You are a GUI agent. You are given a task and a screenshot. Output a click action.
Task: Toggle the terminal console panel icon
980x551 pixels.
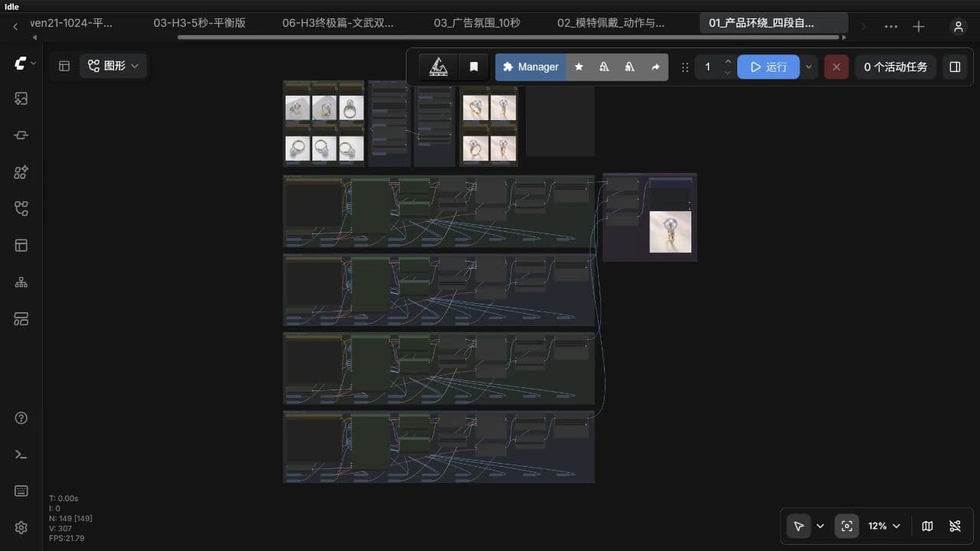(21, 455)
